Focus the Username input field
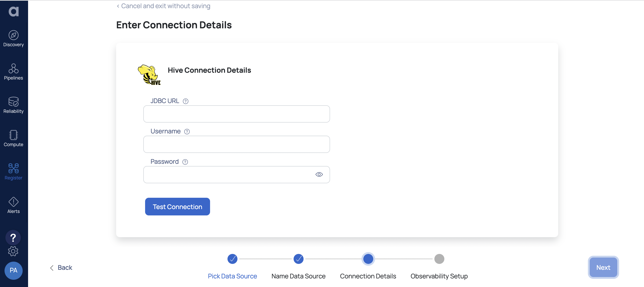This screenshot has width=644, height=287. coord(237,144)
